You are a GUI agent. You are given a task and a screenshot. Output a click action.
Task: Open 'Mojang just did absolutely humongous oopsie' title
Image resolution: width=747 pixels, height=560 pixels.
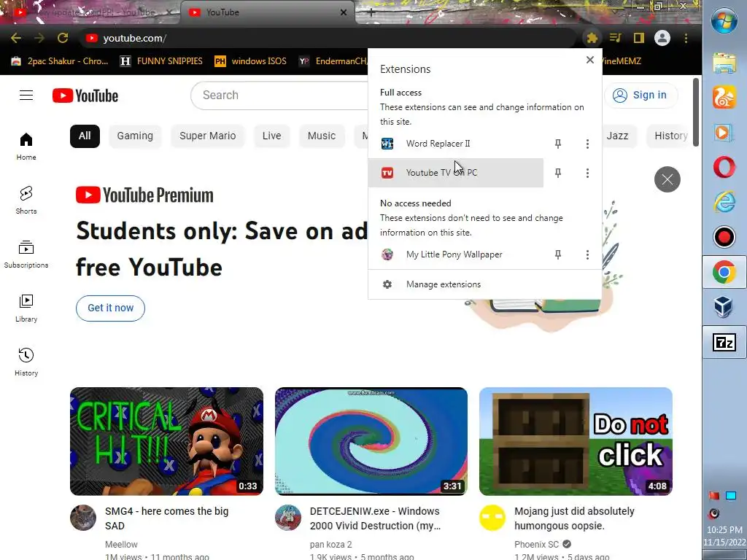point(574,518)
